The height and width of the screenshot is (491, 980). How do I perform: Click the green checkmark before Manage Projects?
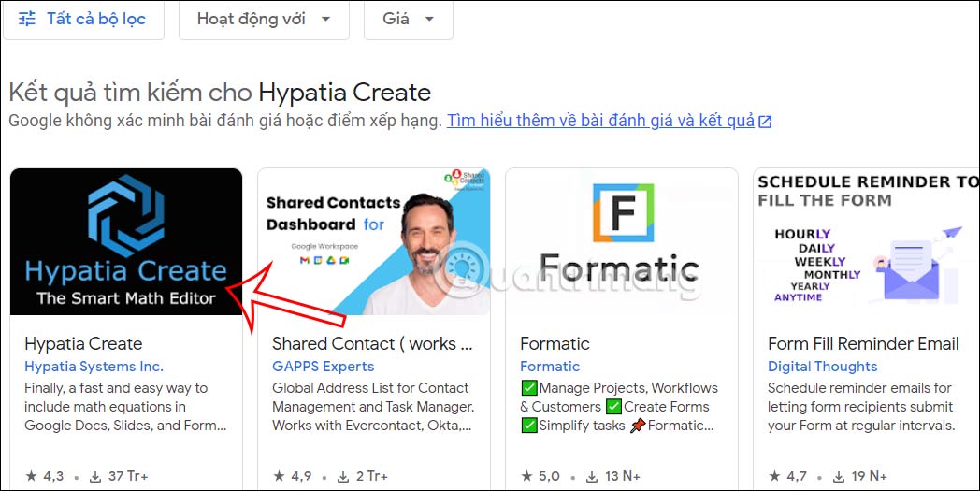click(x=528, y=388)
